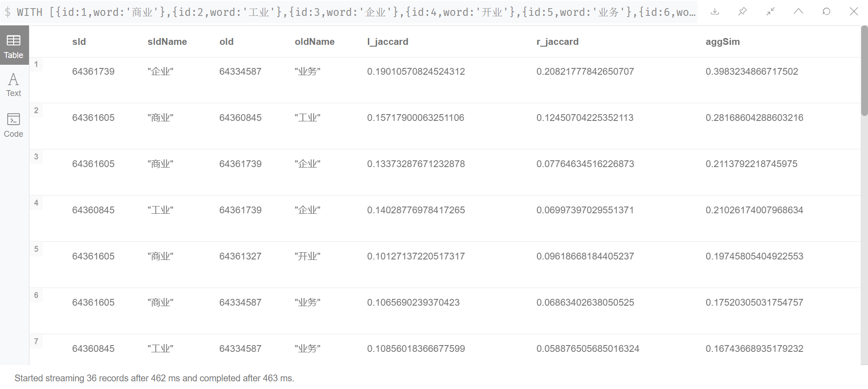The height and width of the screenshot is (389, 868).
Task: Click the results vertical scrollbar
Action: pos(864,71)
